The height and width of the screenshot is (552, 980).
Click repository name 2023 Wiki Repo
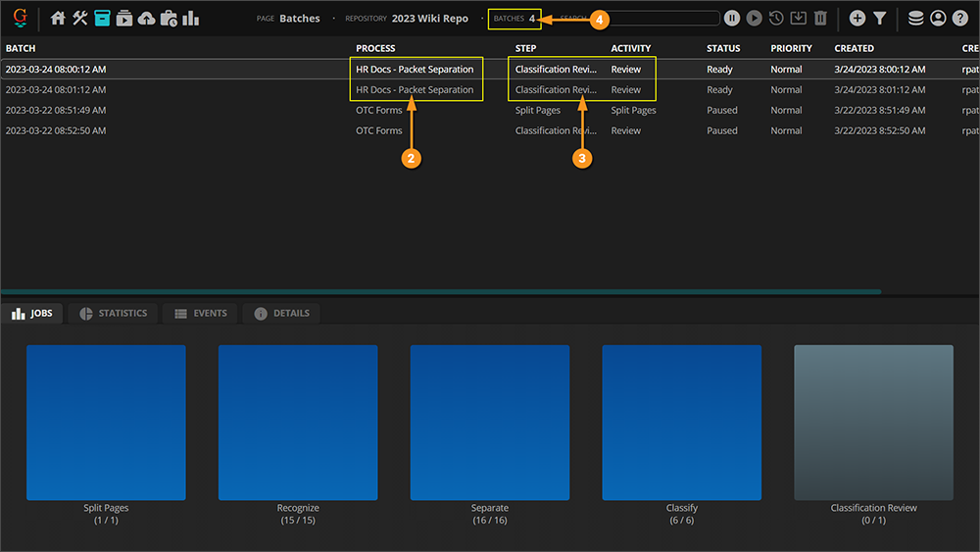430,18
